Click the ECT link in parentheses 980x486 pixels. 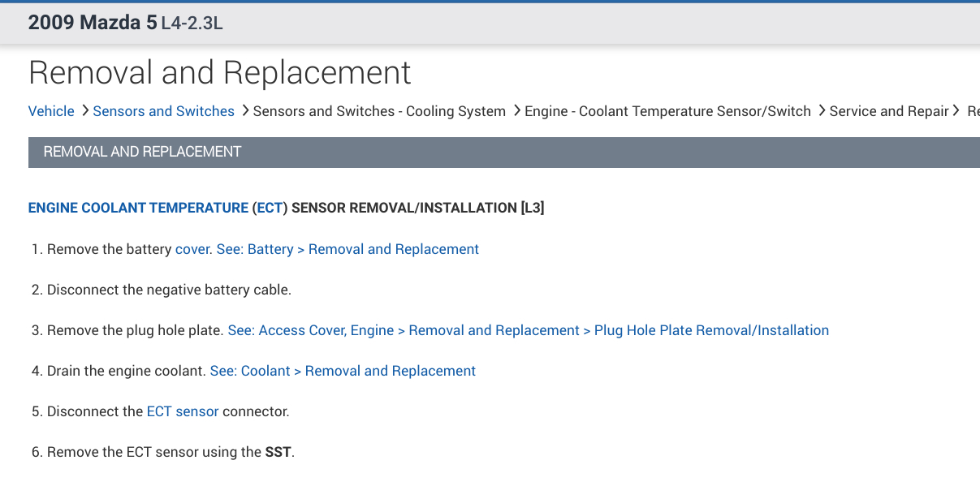(269, 208)
